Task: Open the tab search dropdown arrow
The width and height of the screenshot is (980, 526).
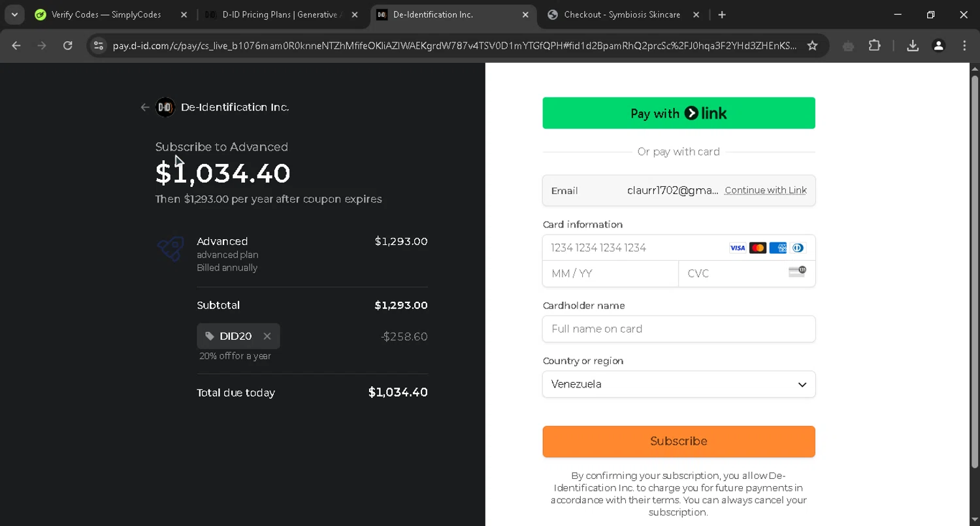Action: tap(14, 14)
